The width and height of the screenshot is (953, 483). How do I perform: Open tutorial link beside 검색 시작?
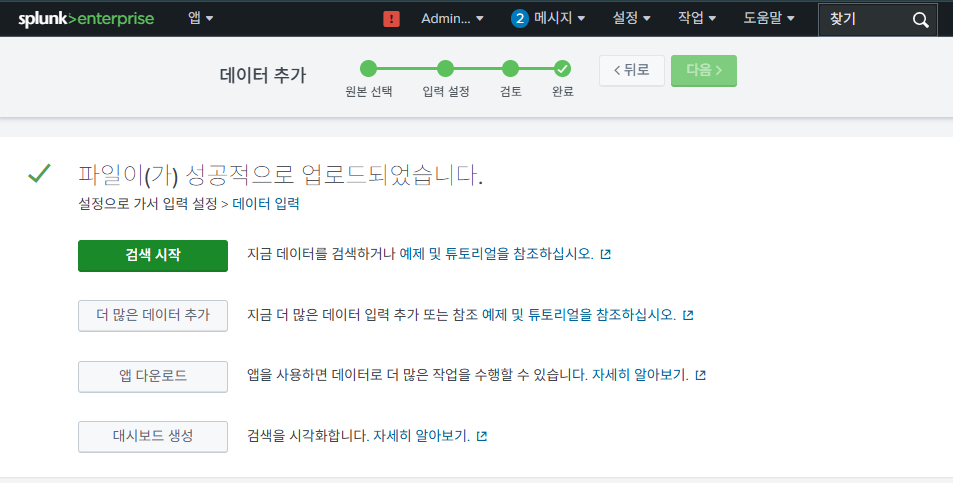(x=496, y=254)
